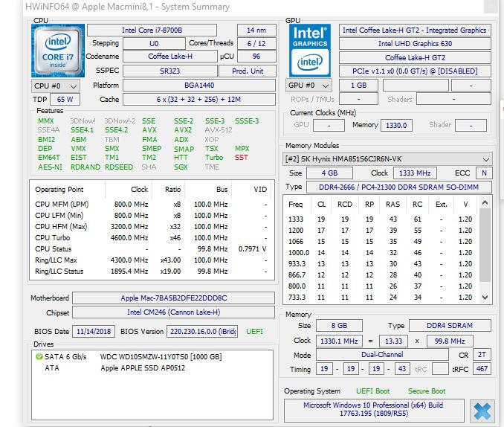Click the Secure Boot label
The image size is (504, 427).
point(427,391)
